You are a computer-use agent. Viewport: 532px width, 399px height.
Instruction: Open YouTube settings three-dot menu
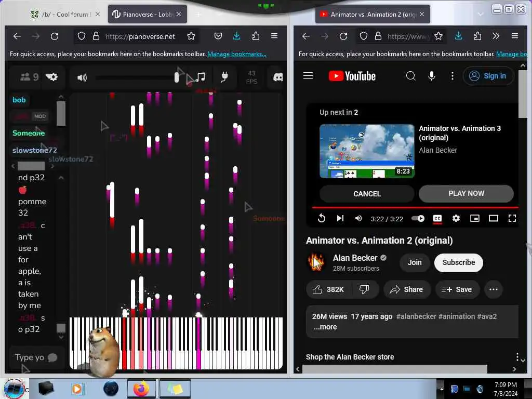pyautogui.click(x=453, y=76)
